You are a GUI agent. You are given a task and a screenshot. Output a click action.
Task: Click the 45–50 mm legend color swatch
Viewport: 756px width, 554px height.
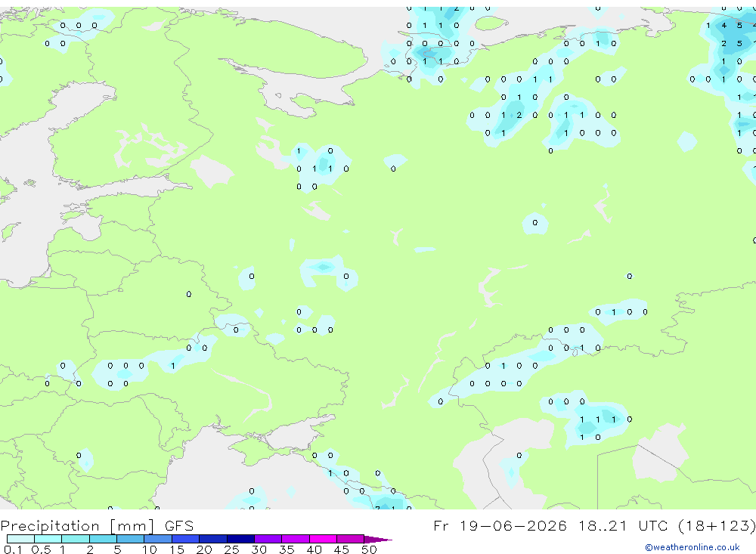coord(351,539)
